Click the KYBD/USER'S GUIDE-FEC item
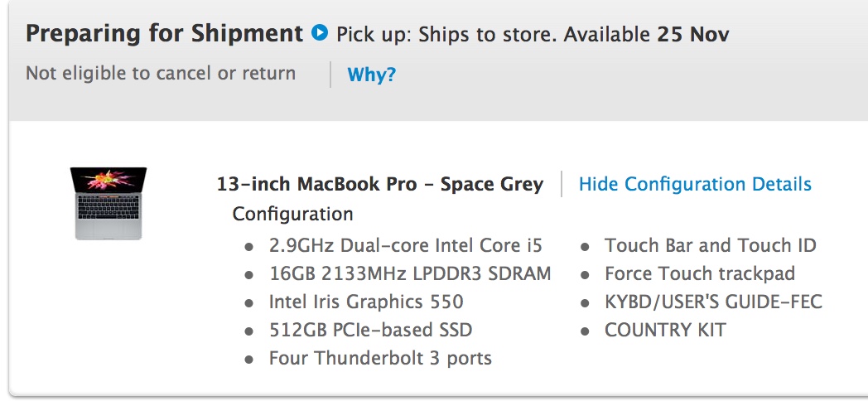The image size is (868, 401). point(713,302)
